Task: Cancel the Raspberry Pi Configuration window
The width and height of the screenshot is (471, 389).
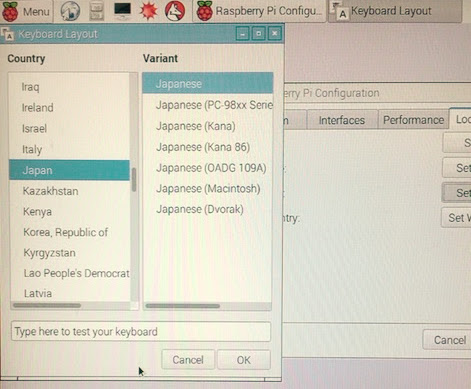Action: [447, 340]
